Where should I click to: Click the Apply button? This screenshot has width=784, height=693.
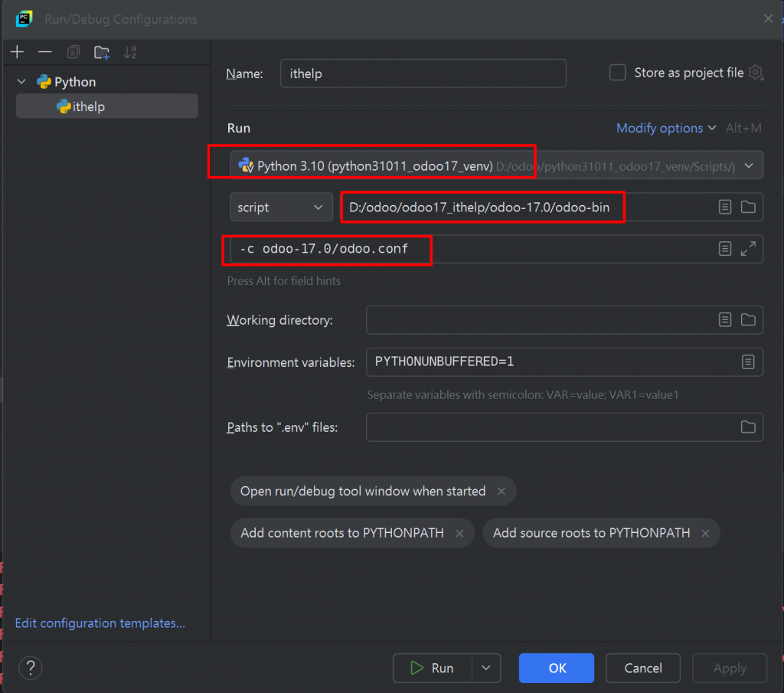730,668
